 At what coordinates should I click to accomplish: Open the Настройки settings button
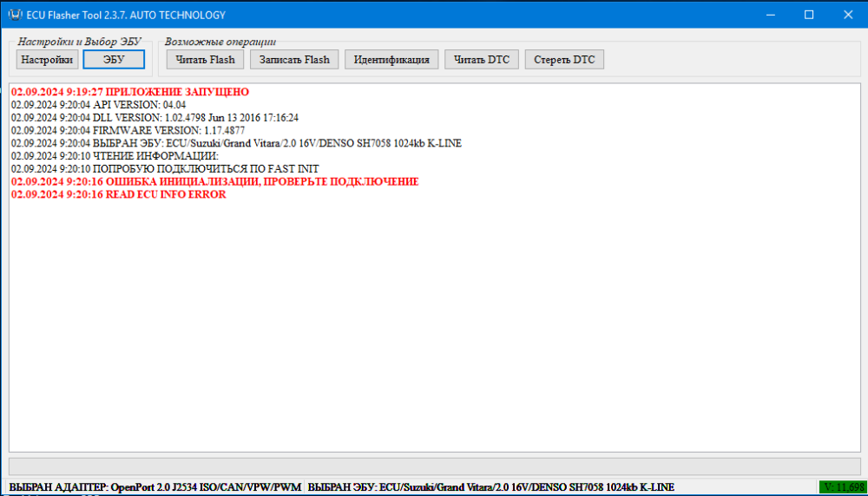(47, 60)
